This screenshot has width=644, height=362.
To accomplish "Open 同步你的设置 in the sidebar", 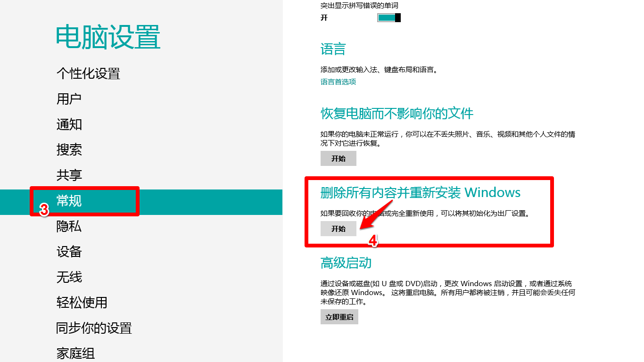I will point(94,328).
